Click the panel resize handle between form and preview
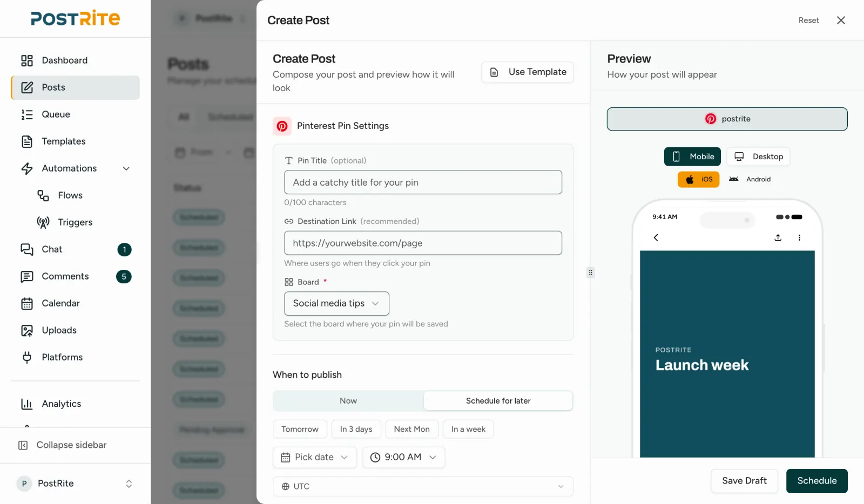 pos(590,273)
